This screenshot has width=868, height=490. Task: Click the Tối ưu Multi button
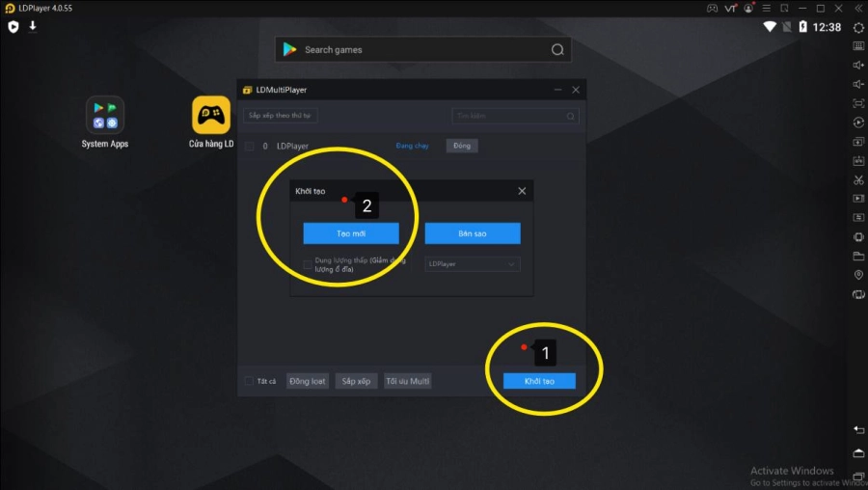tap(407, 381)
